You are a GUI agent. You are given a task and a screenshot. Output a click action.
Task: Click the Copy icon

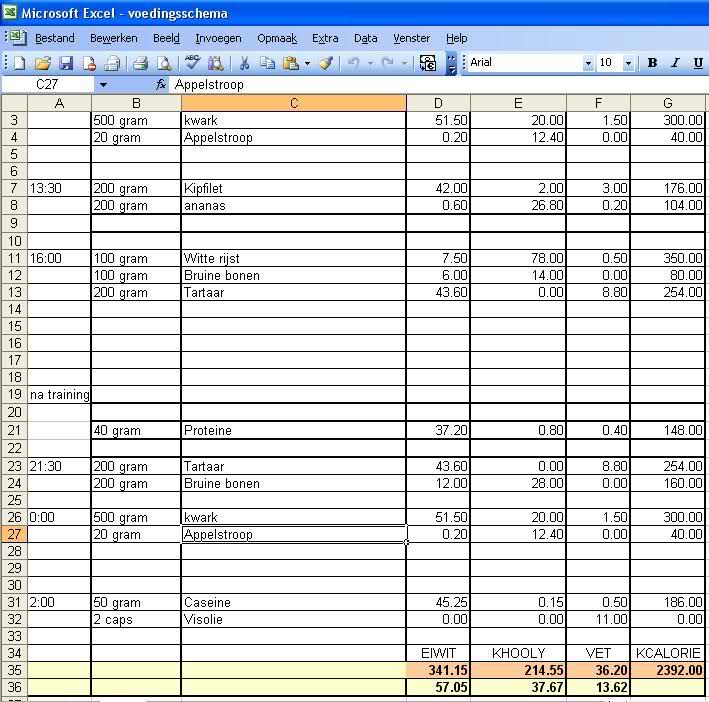coord(267,63)
